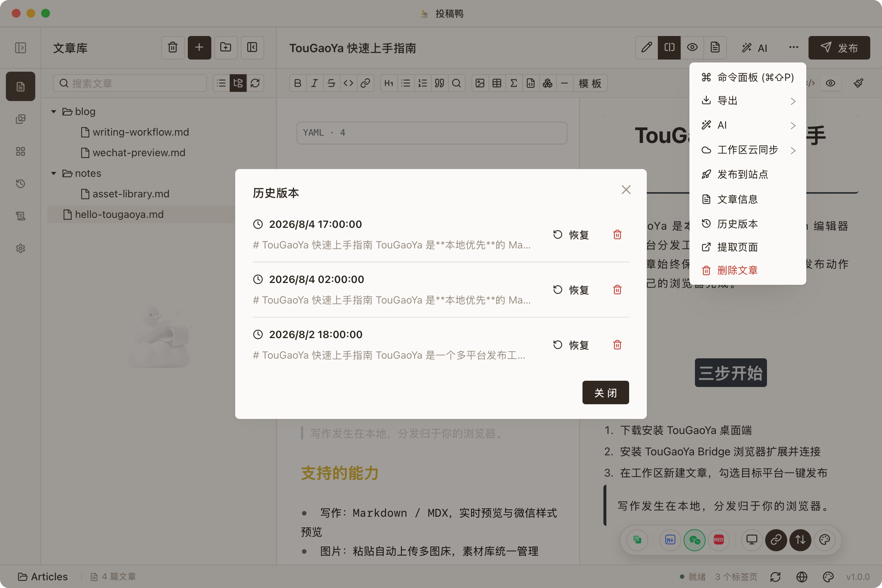The width and height of the screenshot is (882, 588).
Task: Collapse the blog folder
Action: [54, 112]
